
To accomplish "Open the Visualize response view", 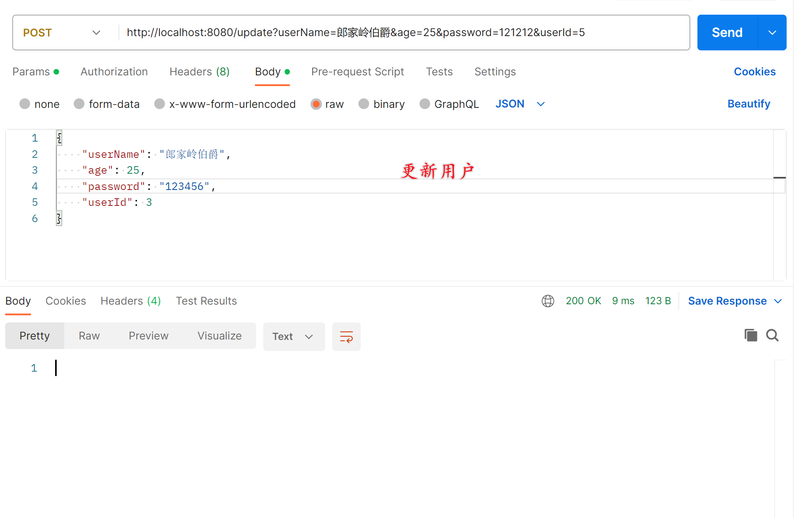I will (x=220, y=336).
